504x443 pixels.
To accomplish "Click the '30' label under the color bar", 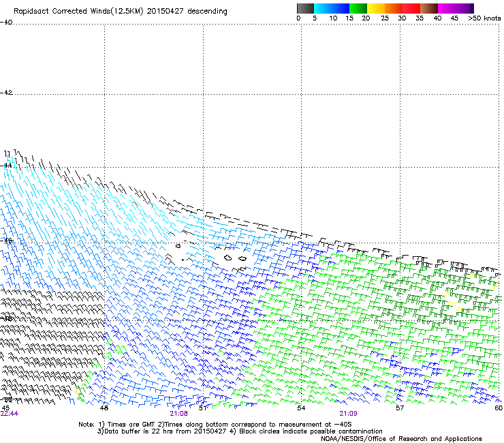I will pyautogui.click(x=402, y=18).
